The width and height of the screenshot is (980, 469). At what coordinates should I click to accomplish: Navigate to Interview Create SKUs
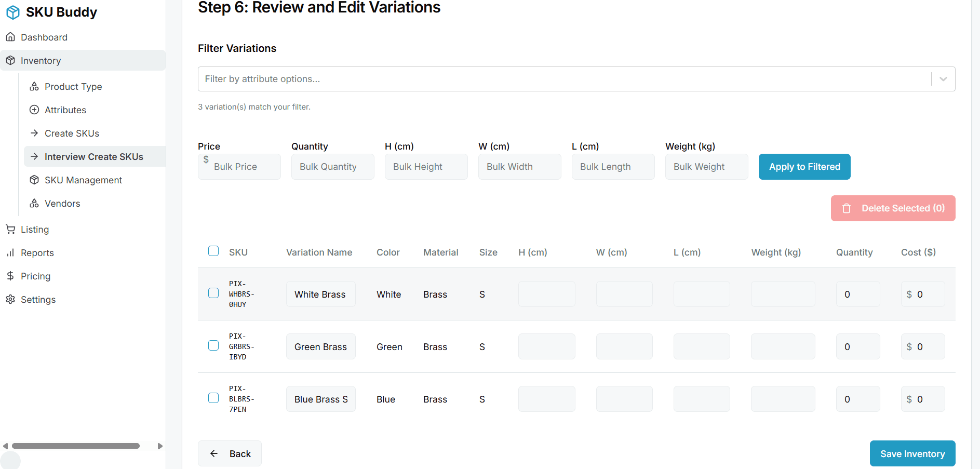94,156
